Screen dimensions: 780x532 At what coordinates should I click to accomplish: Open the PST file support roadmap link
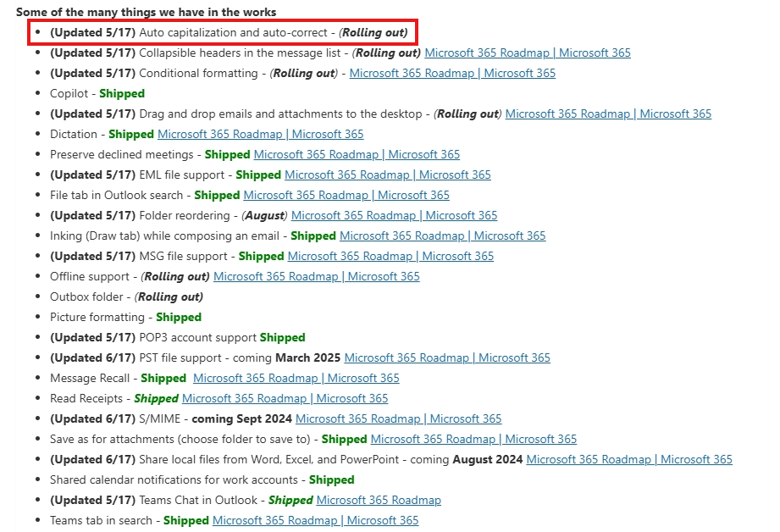tap(445, 357)
